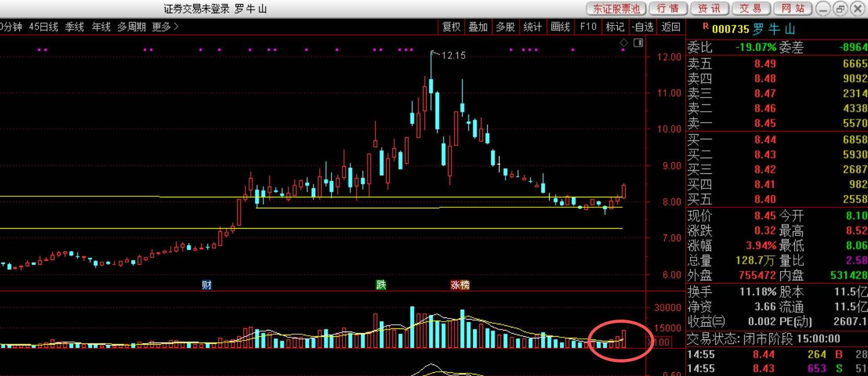
Task: Select 卖三 ask price 8.47
Action: (x=765, y=93)
